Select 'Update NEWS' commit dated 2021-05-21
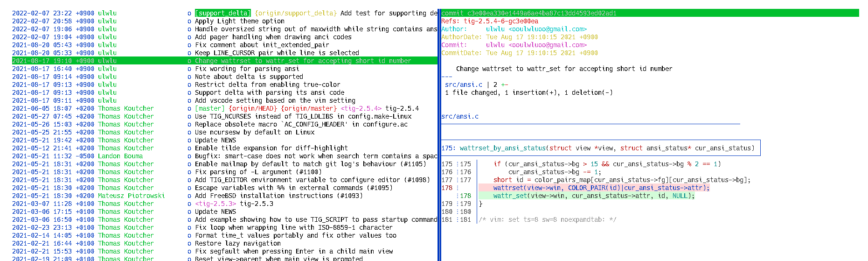 point(224,140)
